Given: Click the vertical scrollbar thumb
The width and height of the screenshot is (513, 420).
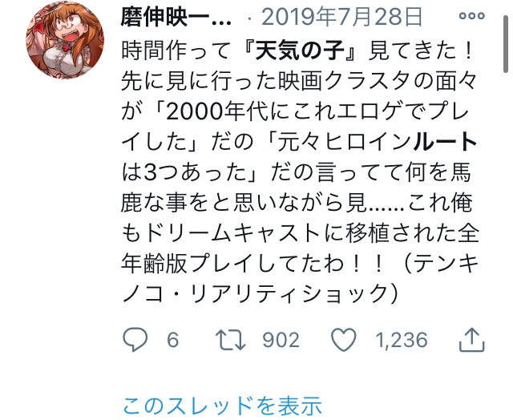Looking at the screenshot, I should tap(506, 44).
